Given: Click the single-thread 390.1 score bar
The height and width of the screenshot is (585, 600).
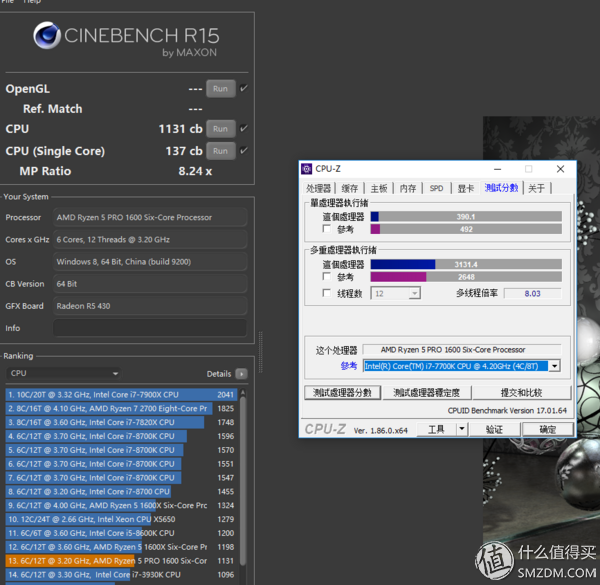Looking at the screenshot, I should [x=466, y=217].
